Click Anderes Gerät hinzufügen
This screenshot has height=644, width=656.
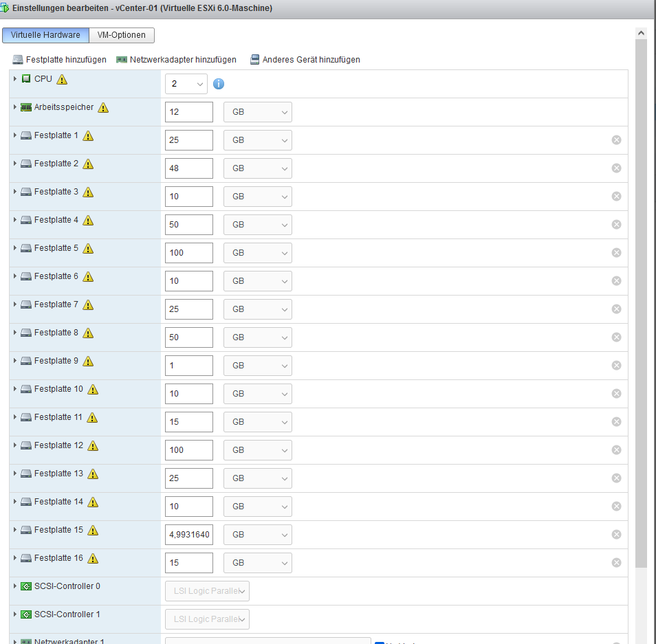tap(305, 60)
